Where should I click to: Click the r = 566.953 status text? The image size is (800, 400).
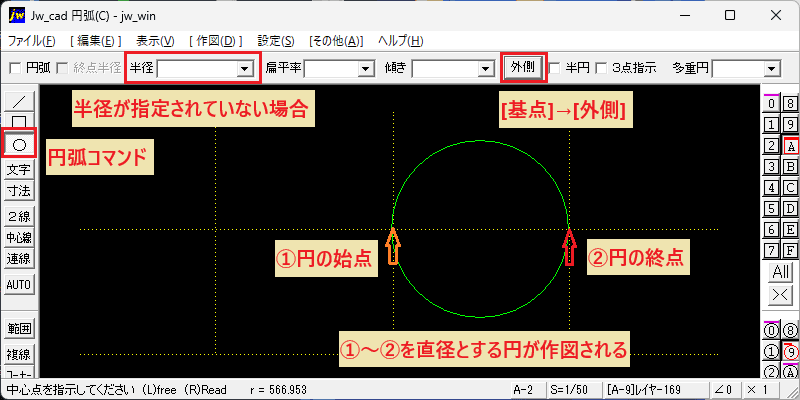(x=279, y=390)
